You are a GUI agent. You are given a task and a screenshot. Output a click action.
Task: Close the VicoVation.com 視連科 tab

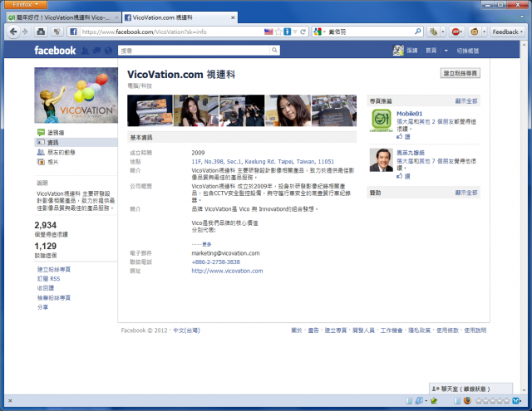click(233, 17)
